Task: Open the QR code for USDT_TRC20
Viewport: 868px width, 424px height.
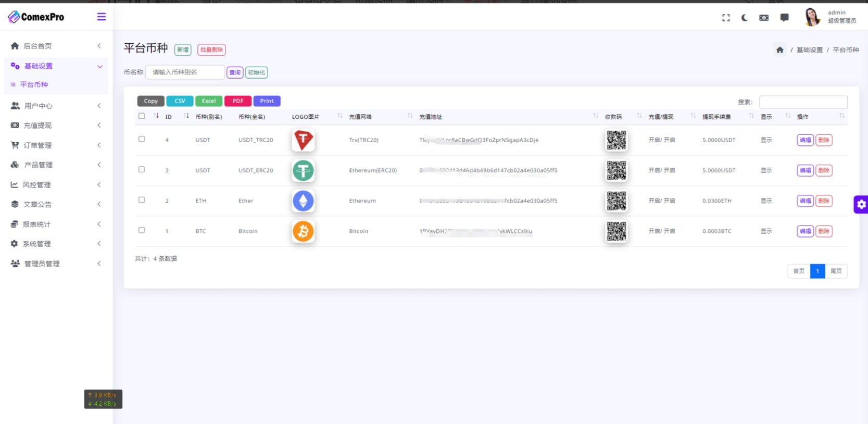Action: click(616, 140)
